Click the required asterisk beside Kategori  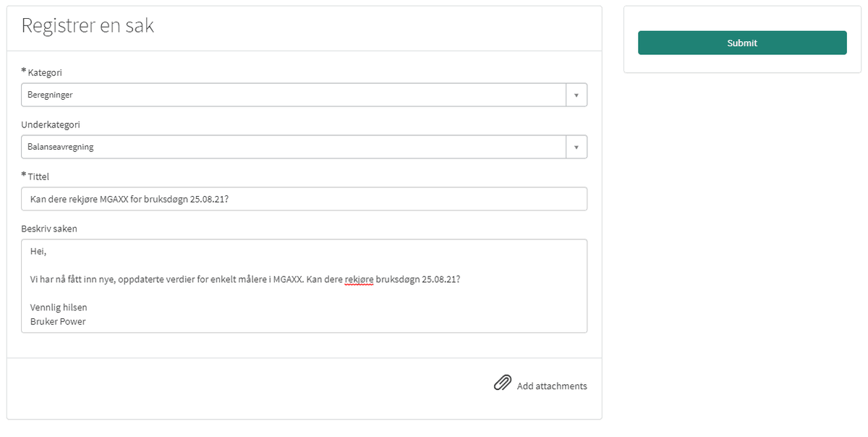coord(24,71)
